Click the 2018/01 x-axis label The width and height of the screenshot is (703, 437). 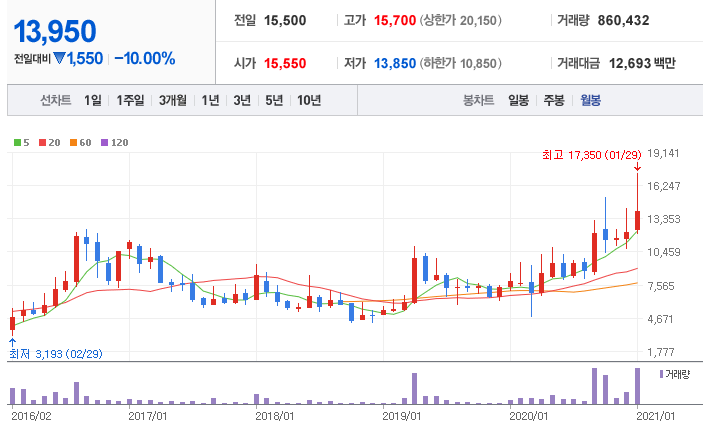[x=274, y=416]
